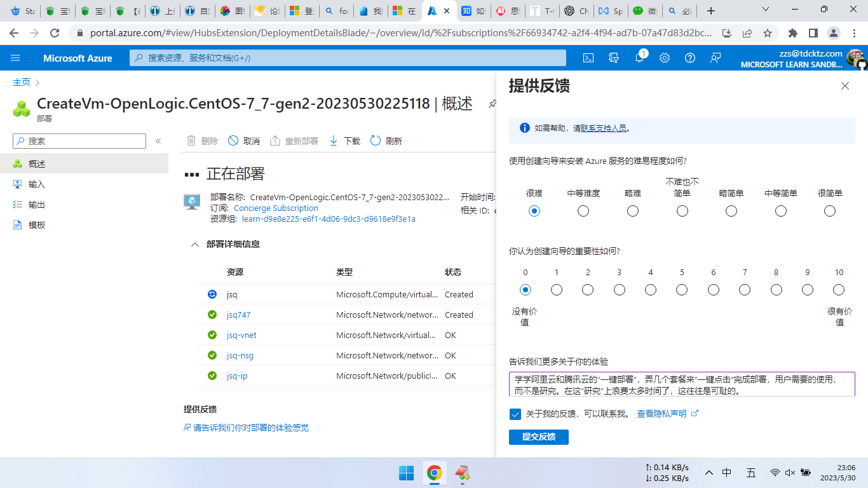The image size is (868, 488).
Task: Select 模板 in the left menu
Action: pyautogui.click(x=84, y=225)
